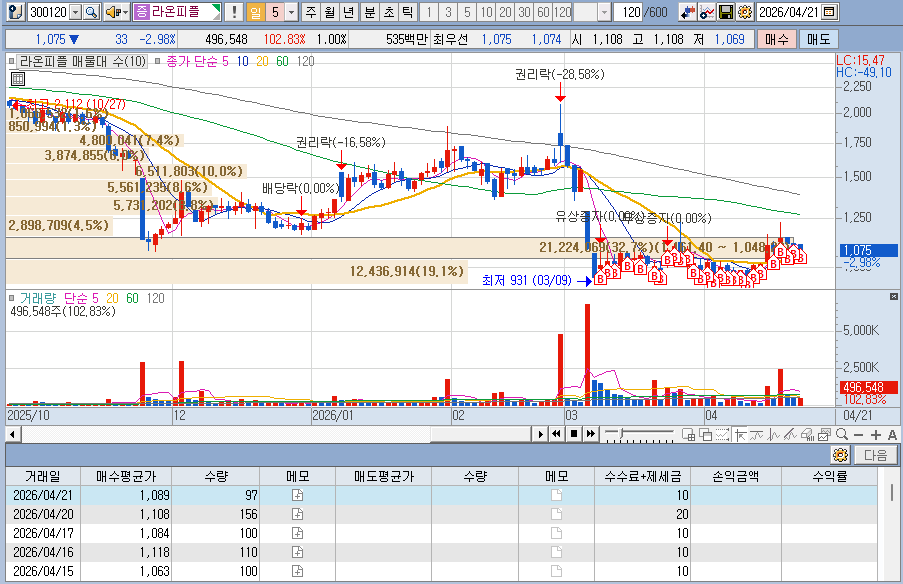Select the daily (일) chart period
903x584 pixels.
click(x=255, y=12)
